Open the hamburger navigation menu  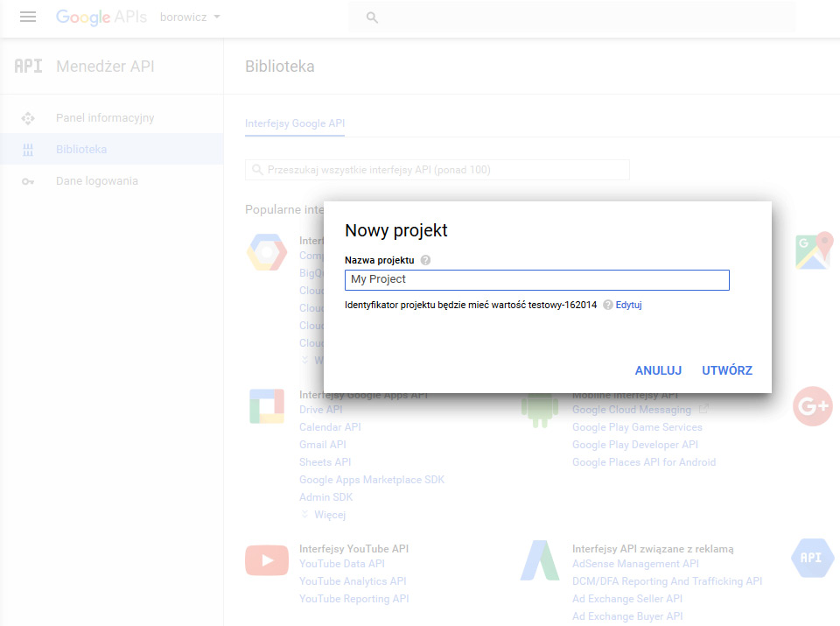point(28,18)
